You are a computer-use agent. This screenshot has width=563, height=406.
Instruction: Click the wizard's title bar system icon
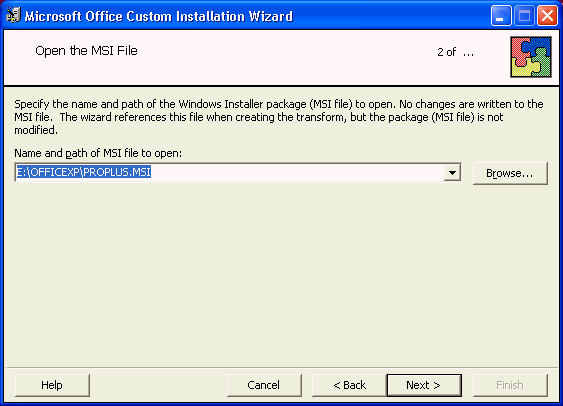13,16
